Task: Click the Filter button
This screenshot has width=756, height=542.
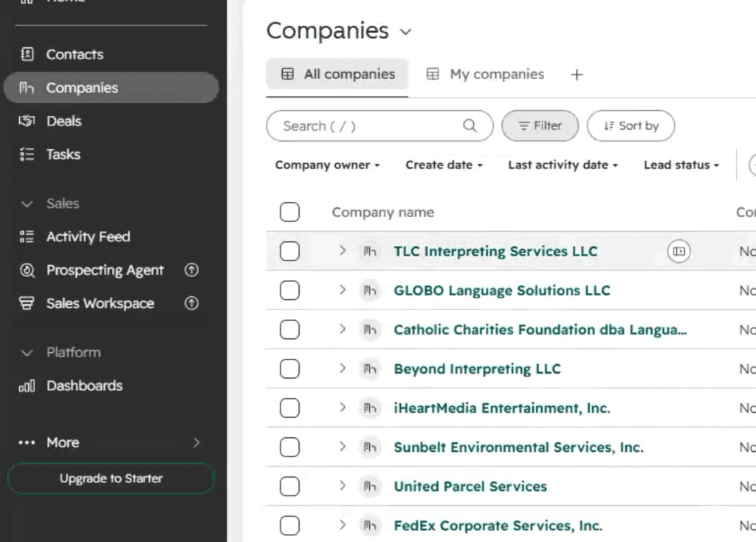Action: pos(540,126)
